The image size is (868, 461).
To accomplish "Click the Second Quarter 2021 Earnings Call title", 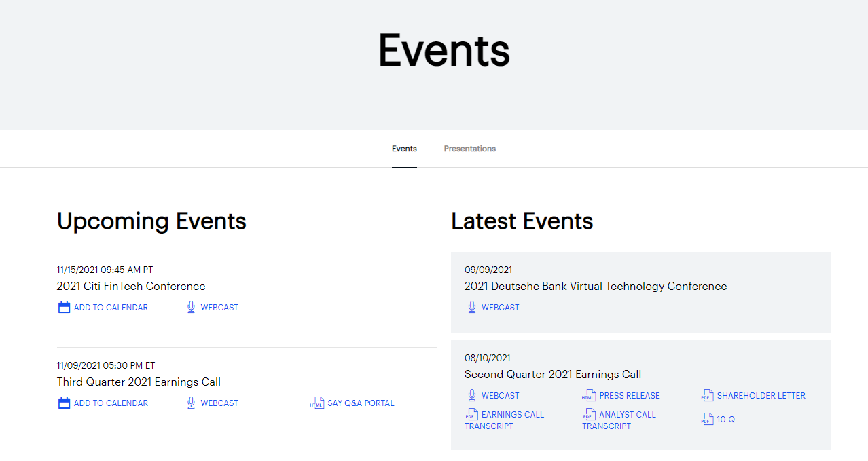I will (553, 375).
